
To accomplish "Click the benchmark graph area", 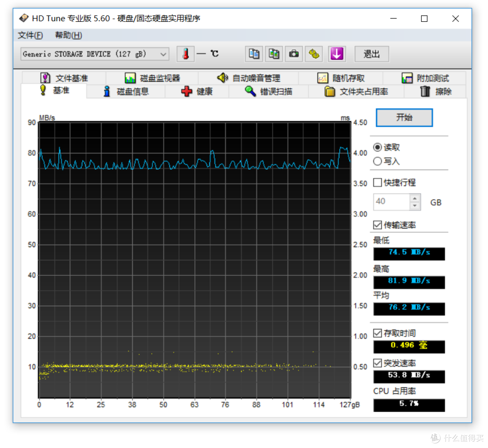I will (195, 260).
